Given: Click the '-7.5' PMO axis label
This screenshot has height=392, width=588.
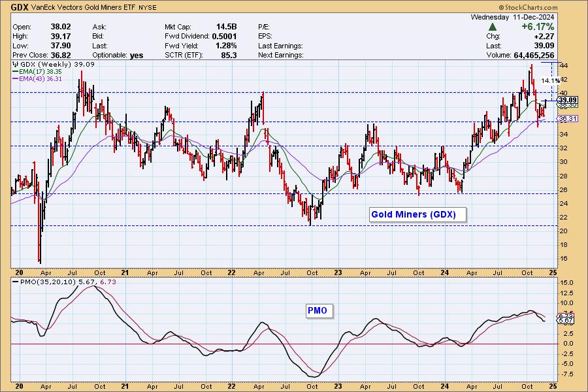Looking at the screenshot, I should (x=566, y=374).
